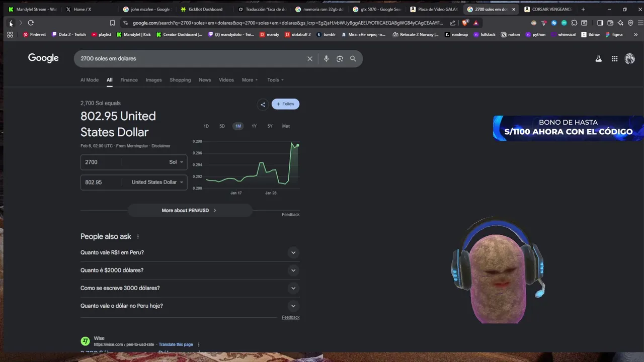Viewport: 644px width, 362px height.
Task: Click 'Translate this page' for Wise
Action: [176, 344]
